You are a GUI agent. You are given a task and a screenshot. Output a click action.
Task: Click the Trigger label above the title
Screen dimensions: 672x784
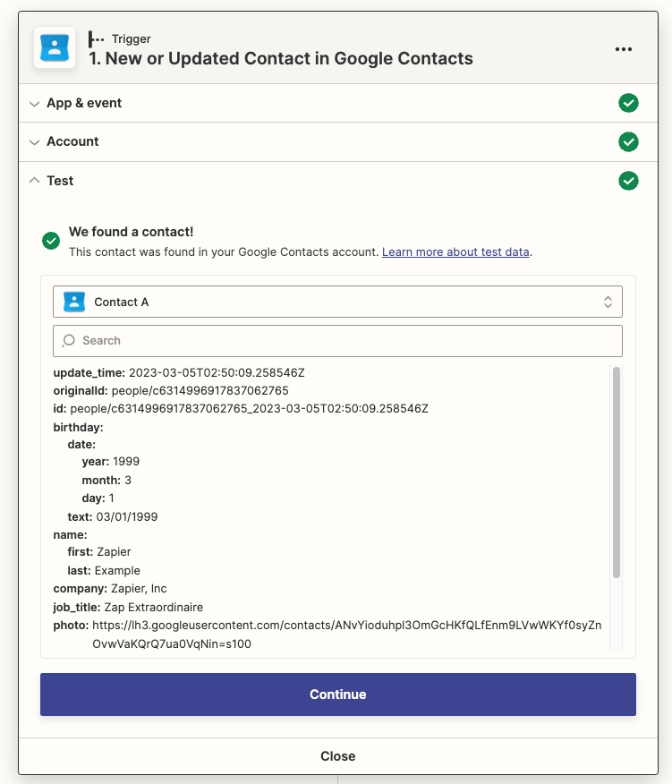[131, 38]
